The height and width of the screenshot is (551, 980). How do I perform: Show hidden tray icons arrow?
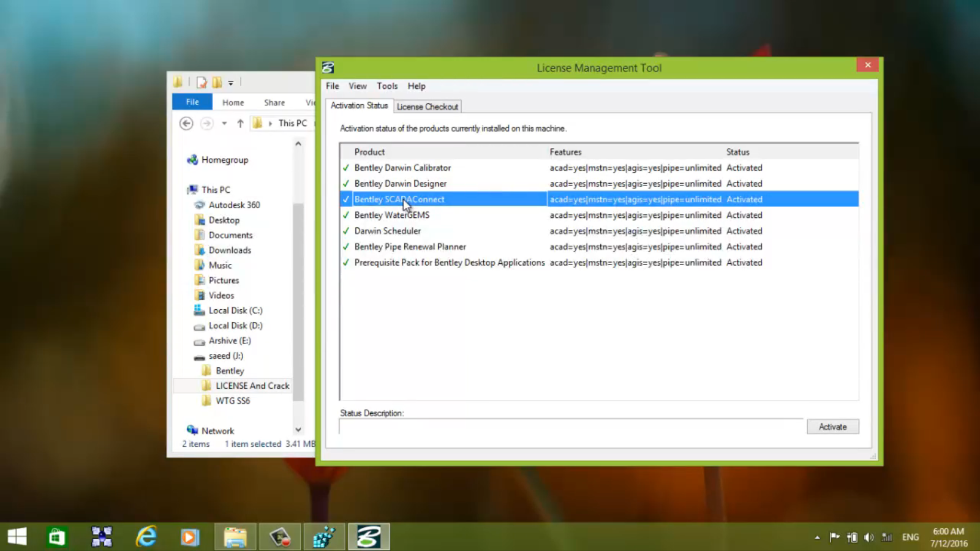point(817,538)
